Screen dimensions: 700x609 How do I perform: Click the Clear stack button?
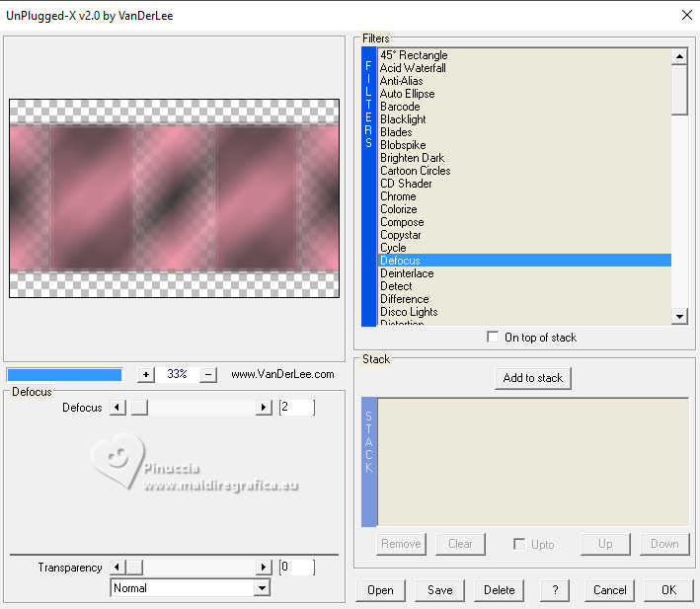[460, 544]
